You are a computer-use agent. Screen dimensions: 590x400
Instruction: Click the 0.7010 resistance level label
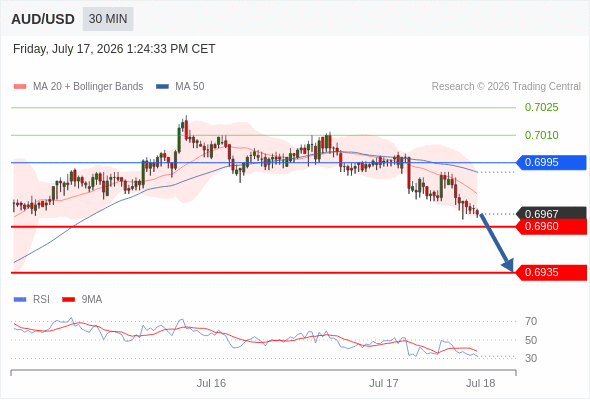pyautogui.click(x=541, y=135)
